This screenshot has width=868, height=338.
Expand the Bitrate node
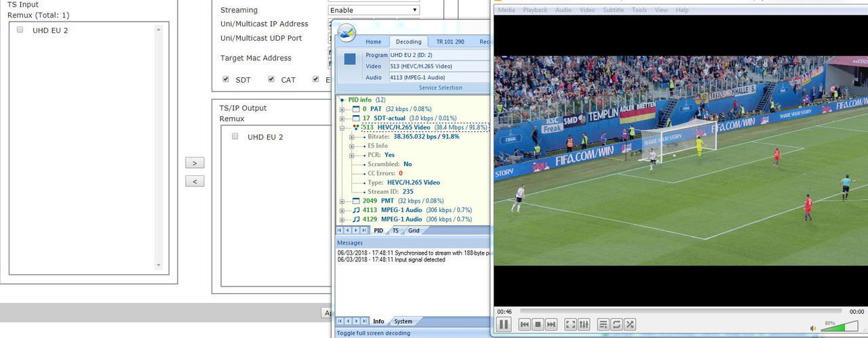(352, 137)
